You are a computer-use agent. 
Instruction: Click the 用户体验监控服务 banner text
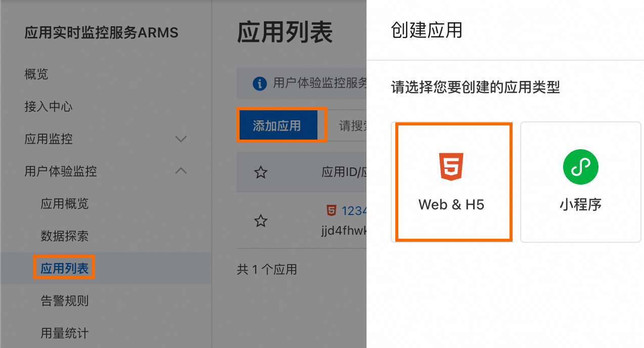point(319,83)
